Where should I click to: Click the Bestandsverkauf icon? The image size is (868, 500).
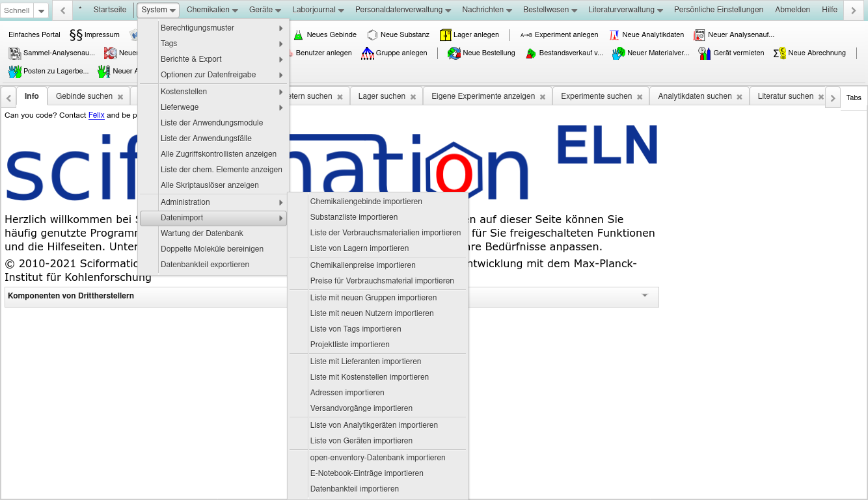[531, 53]
